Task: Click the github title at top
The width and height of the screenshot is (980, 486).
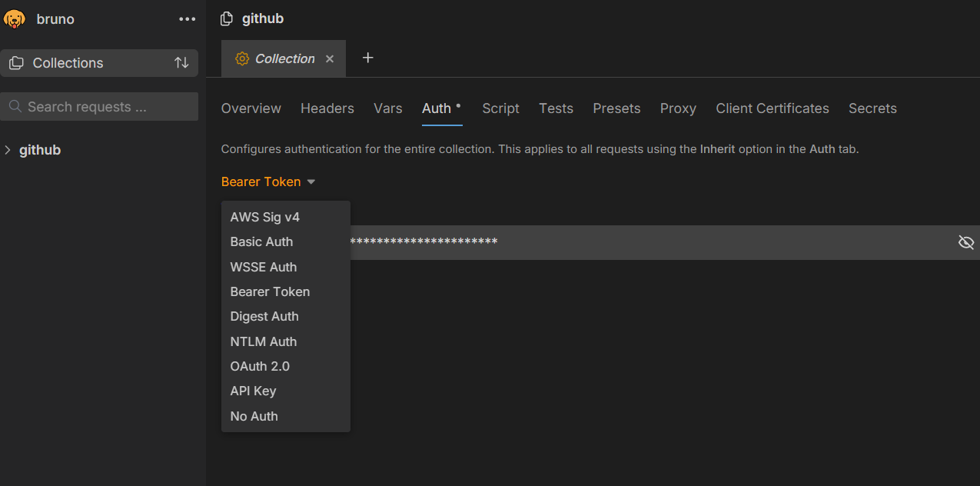Action: click(263, 18)
